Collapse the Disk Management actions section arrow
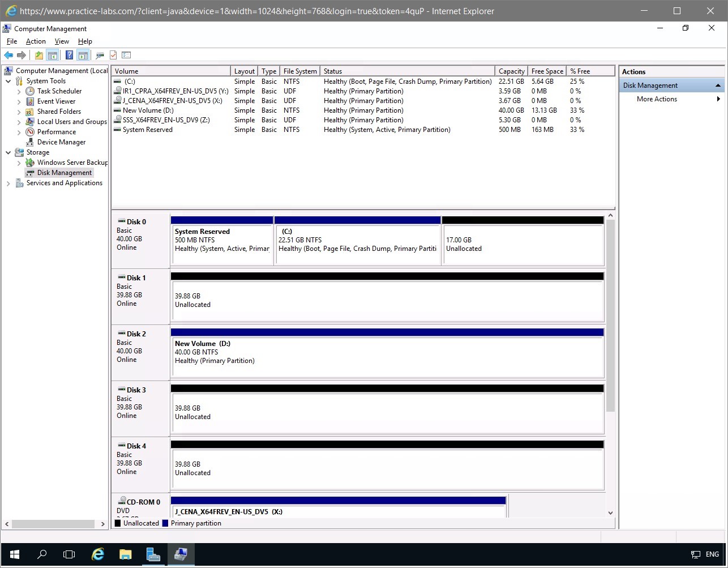728x568 pixels. pyautogui.click(x=718, y=86)
